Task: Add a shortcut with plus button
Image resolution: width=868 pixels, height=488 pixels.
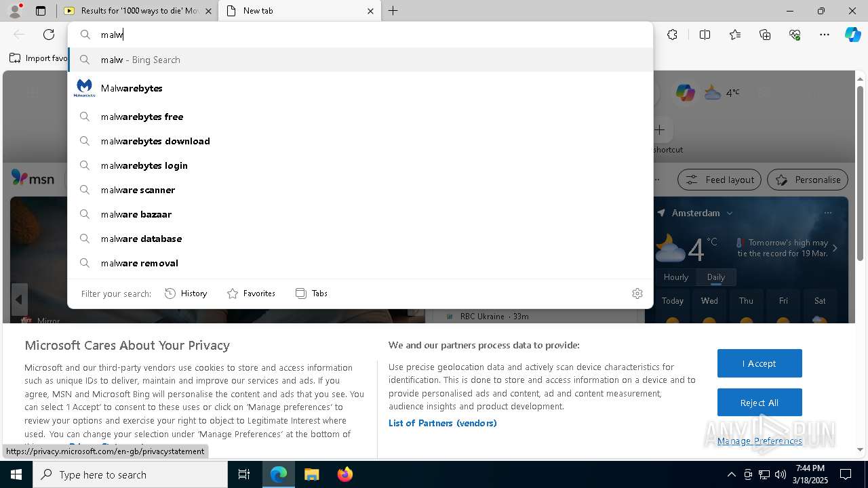Action: (x=660, y=129)
